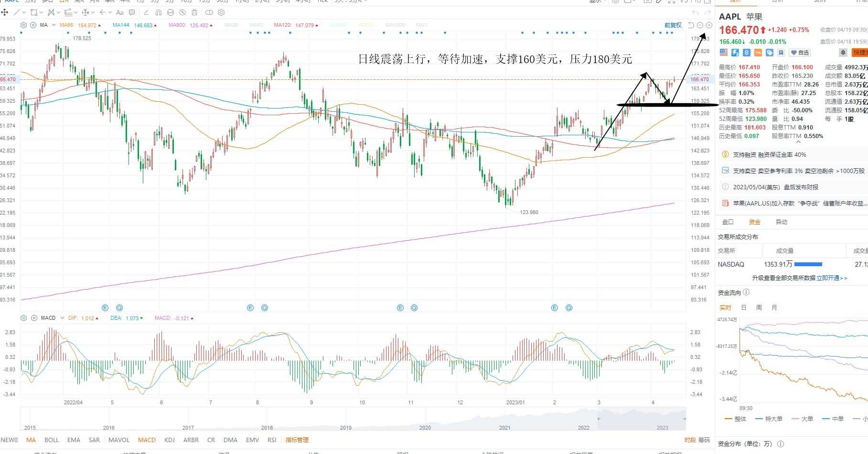The width and height of the screenshot is (868, 454).
Task: Switch to the 异动 tab
Action: [781, 222]
